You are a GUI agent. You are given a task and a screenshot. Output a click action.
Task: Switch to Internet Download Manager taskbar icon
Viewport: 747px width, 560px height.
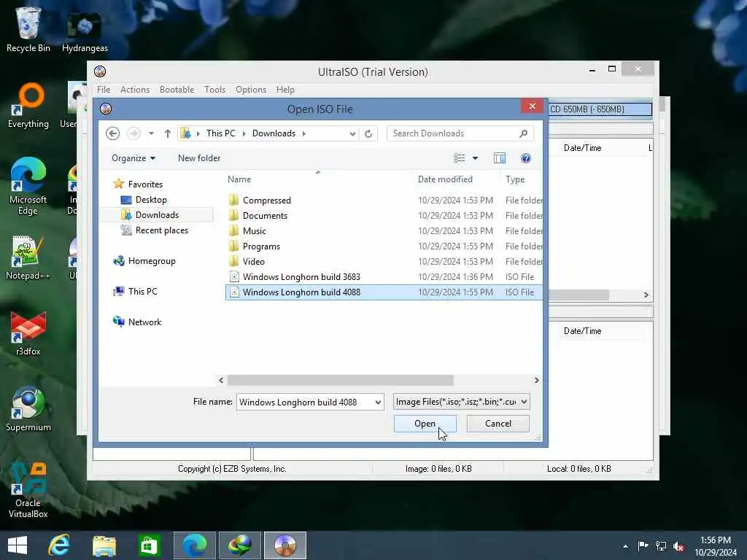coord(240,545)
